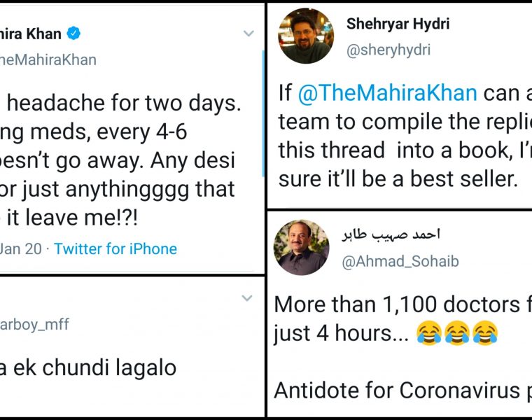This screenshot has height=420, width=532.
Task: Click the Twitter for iPhone source link
Action: (x=115, y=248)
